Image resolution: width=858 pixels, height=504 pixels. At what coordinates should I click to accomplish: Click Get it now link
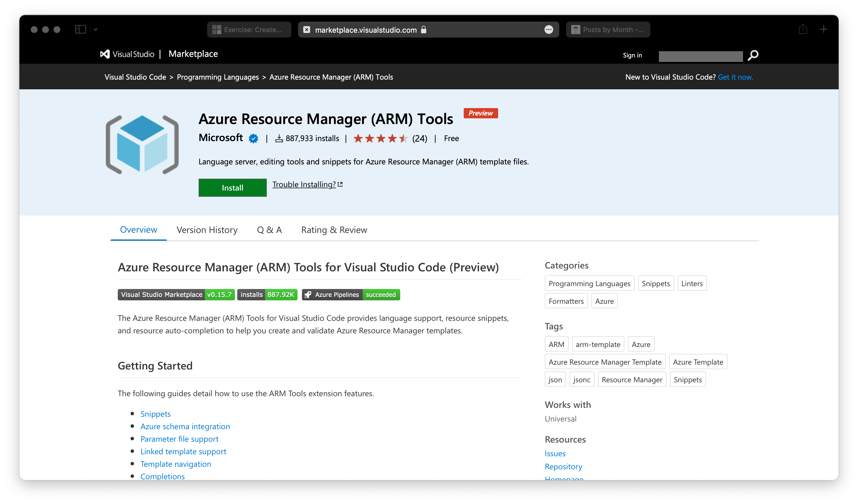coord(735,77)
